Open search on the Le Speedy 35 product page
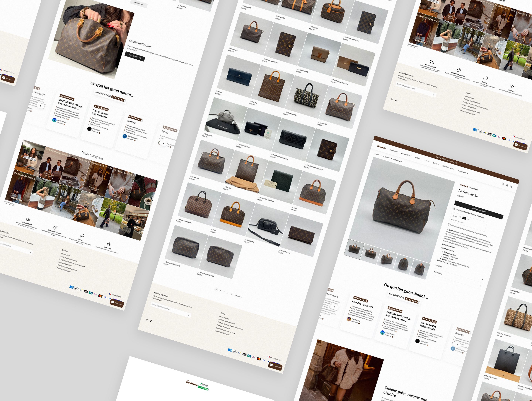This screenshot has height=401, width=532. 502,184
